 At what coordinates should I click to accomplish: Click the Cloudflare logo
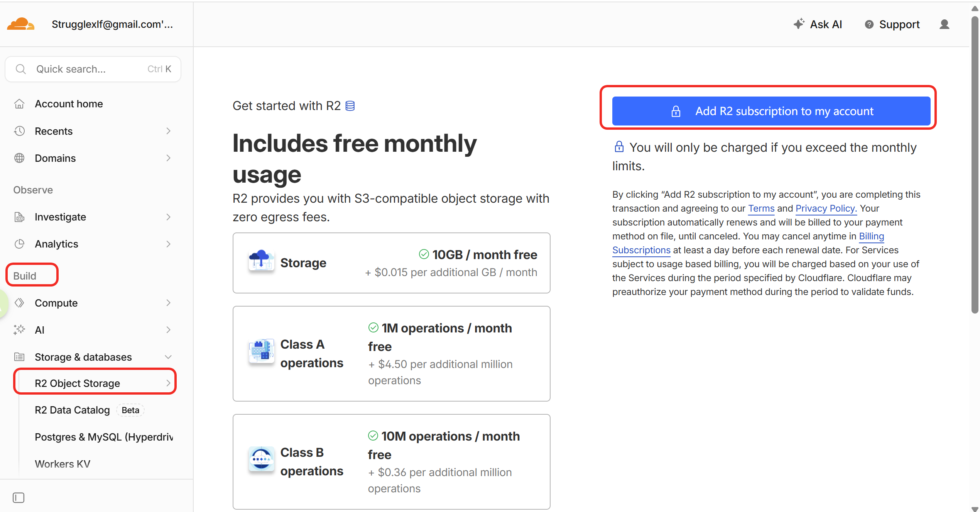coord(21,24)
